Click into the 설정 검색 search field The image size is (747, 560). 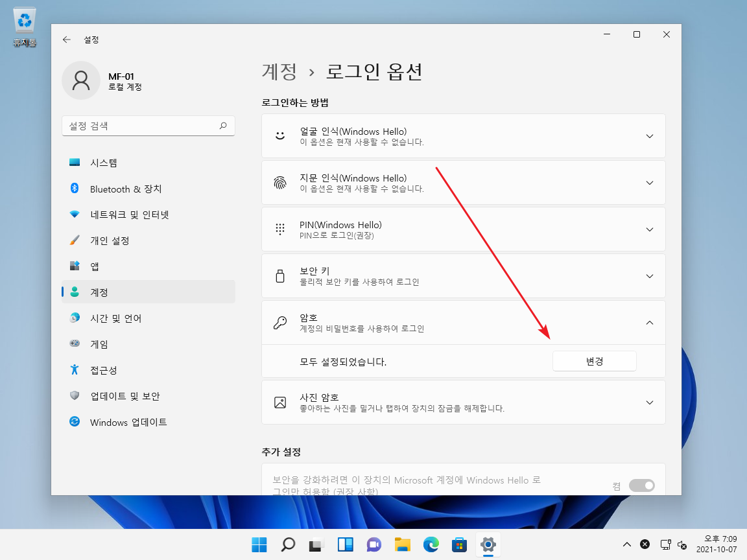[x=148, y=126]
